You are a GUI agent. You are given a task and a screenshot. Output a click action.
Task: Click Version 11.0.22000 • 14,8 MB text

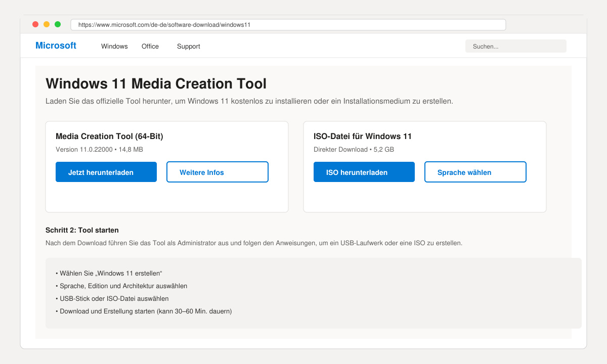pyautogui.click(x=99, y=150)
